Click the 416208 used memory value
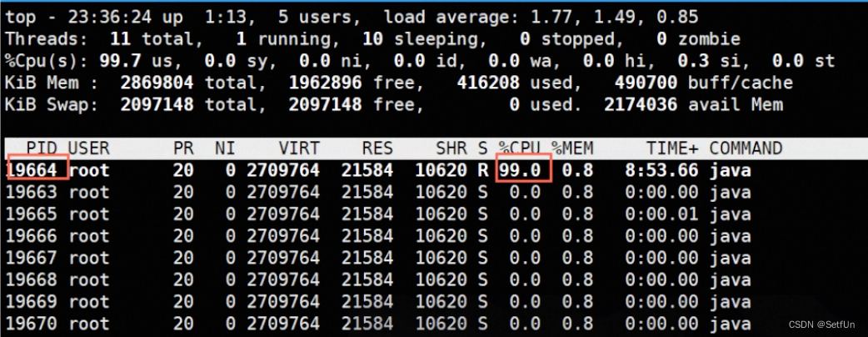Viewport: 868px width, 337px height. 488,83
